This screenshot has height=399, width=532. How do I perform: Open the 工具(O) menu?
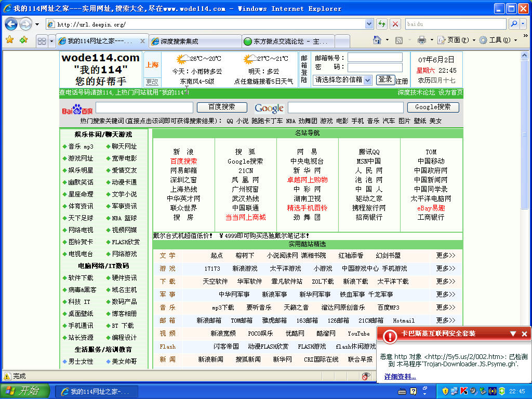point(498,40)
